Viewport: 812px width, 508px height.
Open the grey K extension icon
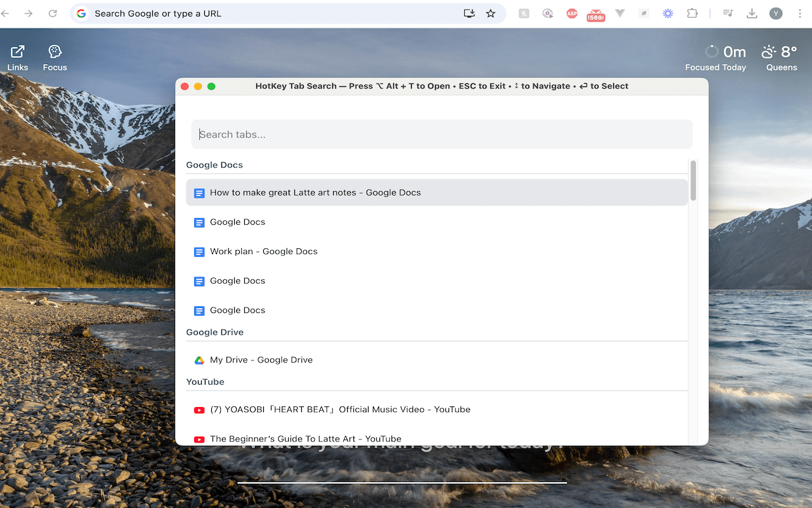point(524,13)
